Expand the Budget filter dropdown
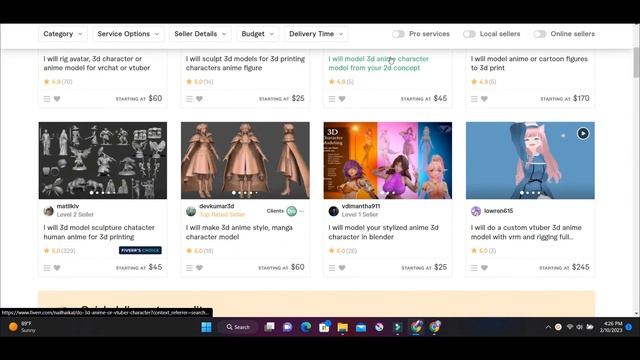 257,34
